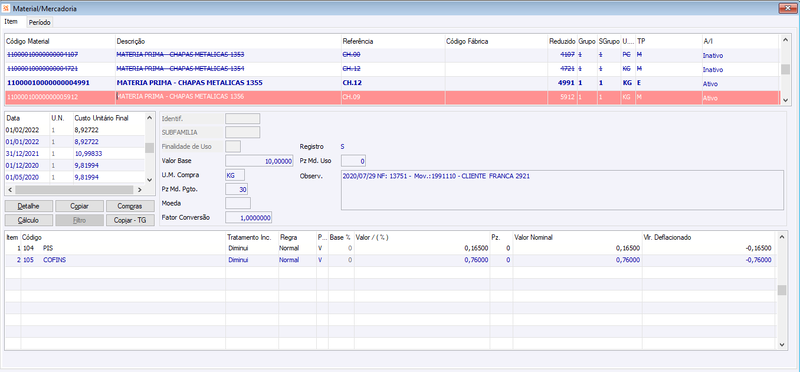The width and height of the screenshot is (800, 372).
Task: Close the Material/Mercadoria window
Action: (x=789, y=8)
